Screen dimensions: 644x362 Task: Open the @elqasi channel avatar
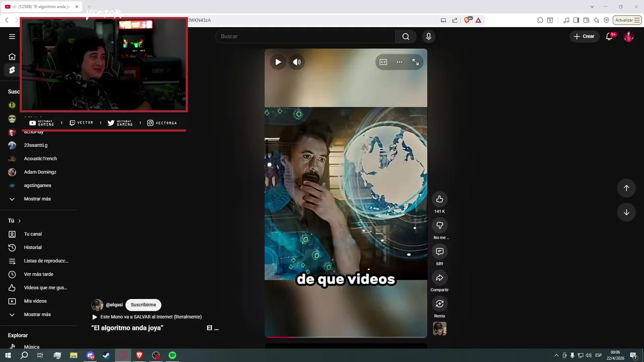click(97, 305)
